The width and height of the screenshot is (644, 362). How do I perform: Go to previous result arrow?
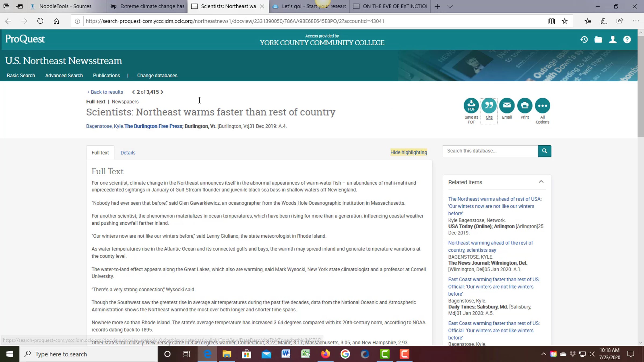click(x=133, y=92)
